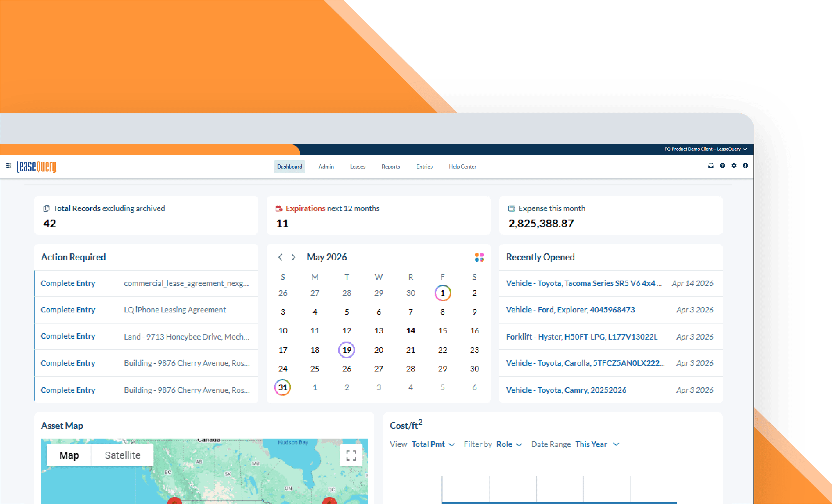Enter fullscreen on the Asset Map
This screenshot has width=832, height=504.
[x=351, y=455]
